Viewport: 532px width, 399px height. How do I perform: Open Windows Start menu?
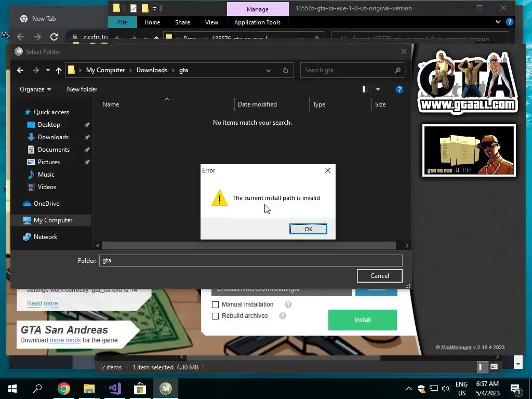(x=12, y=389)
